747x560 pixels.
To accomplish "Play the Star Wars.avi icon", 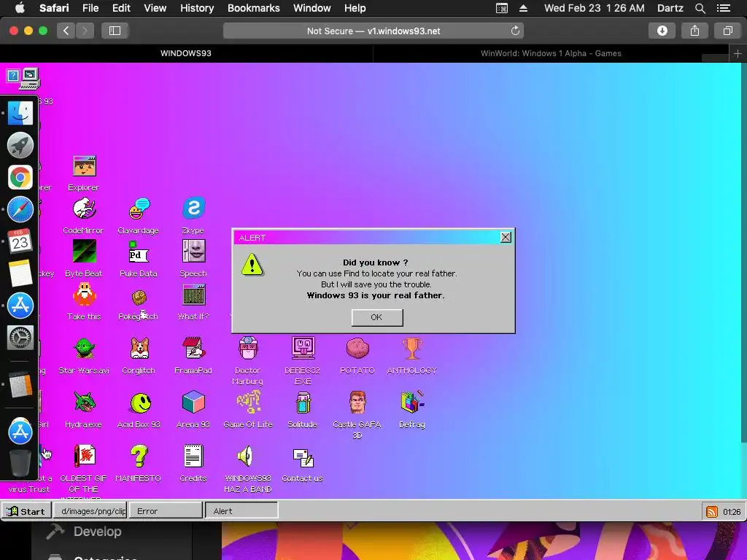I will point(84,349).
